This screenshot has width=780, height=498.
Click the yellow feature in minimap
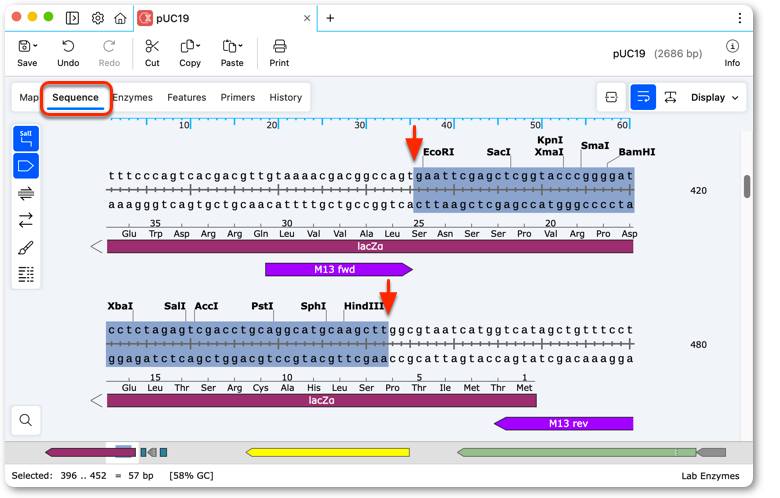[x=328, y=452]
